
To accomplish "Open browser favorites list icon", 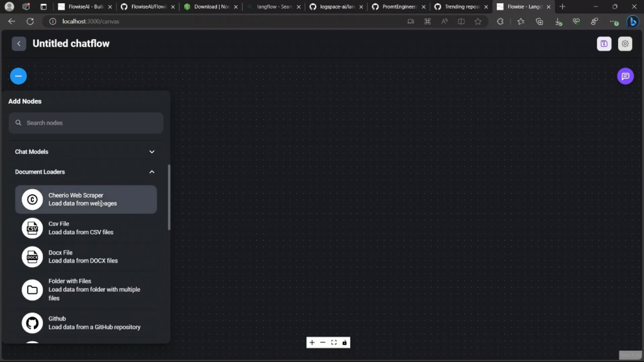I will click(x=521, y=21).
